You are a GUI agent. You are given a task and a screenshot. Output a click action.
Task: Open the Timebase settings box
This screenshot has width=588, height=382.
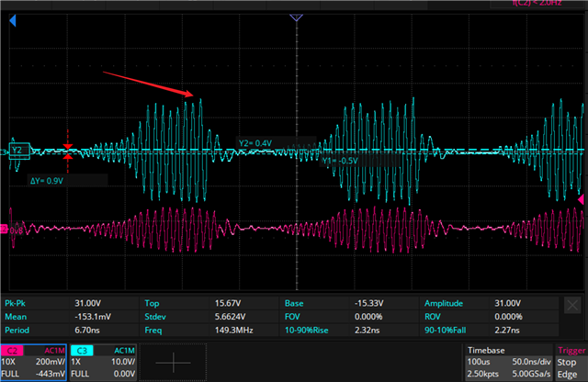[508, 362]
